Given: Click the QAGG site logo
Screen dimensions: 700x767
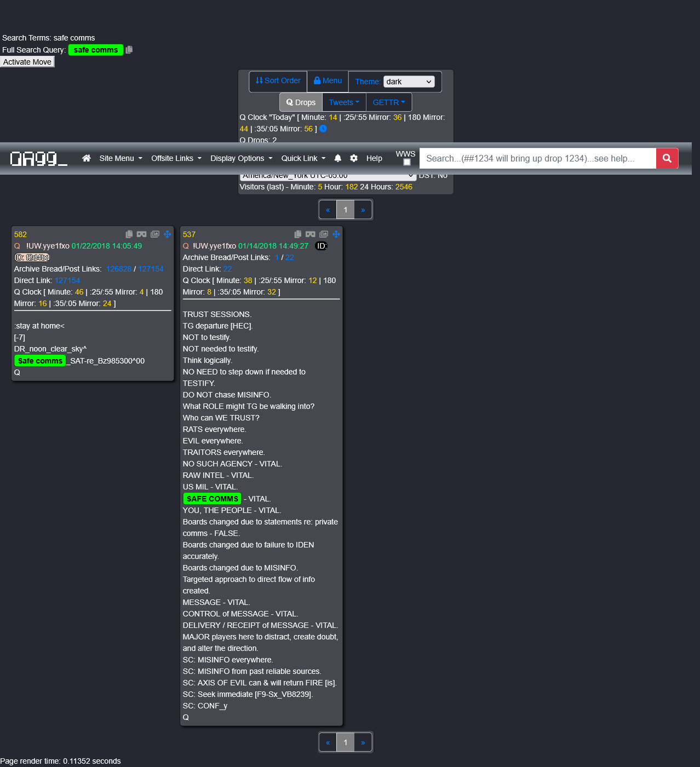Looking at the screenshot, I should tap(39, 159).
